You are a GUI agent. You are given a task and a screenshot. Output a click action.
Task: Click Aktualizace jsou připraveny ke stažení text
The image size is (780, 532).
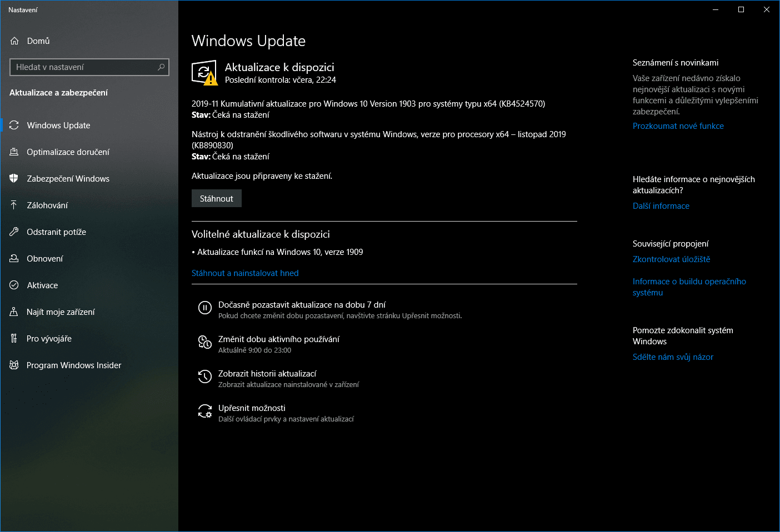pos(262,176)
